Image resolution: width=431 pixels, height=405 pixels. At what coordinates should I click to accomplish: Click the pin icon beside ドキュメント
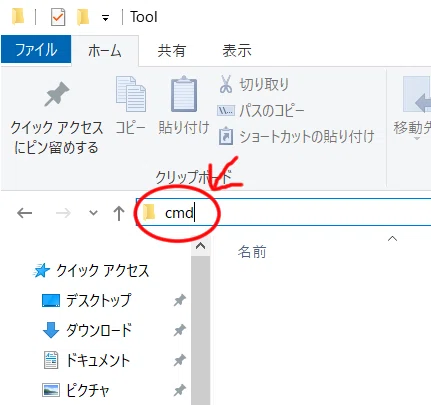click(180, 360)
